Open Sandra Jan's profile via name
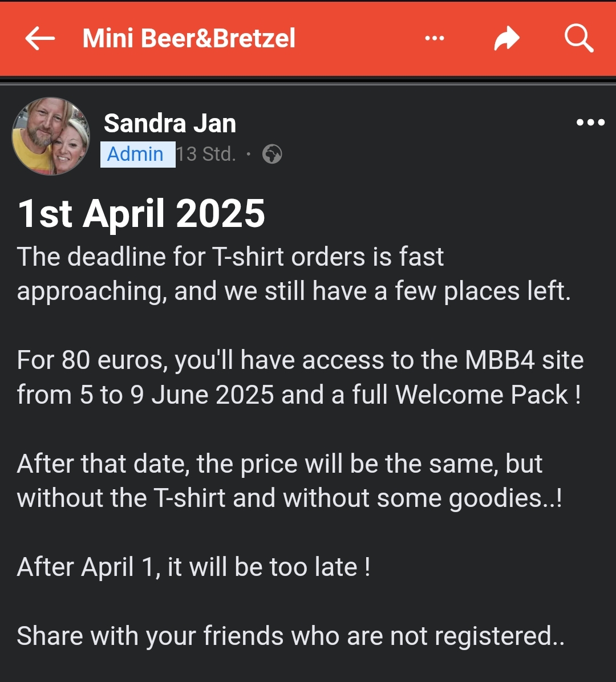 click(170, 123)
